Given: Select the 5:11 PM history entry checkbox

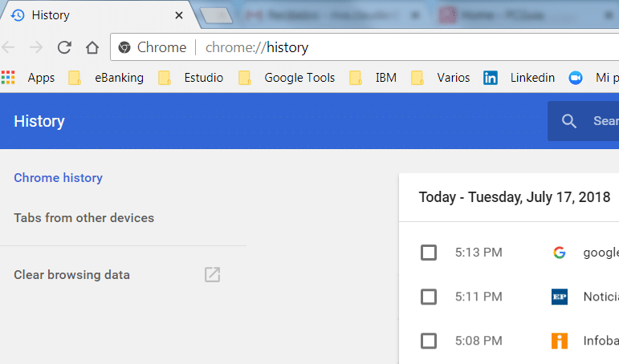Looking at the screenshot, I should 429,297.
